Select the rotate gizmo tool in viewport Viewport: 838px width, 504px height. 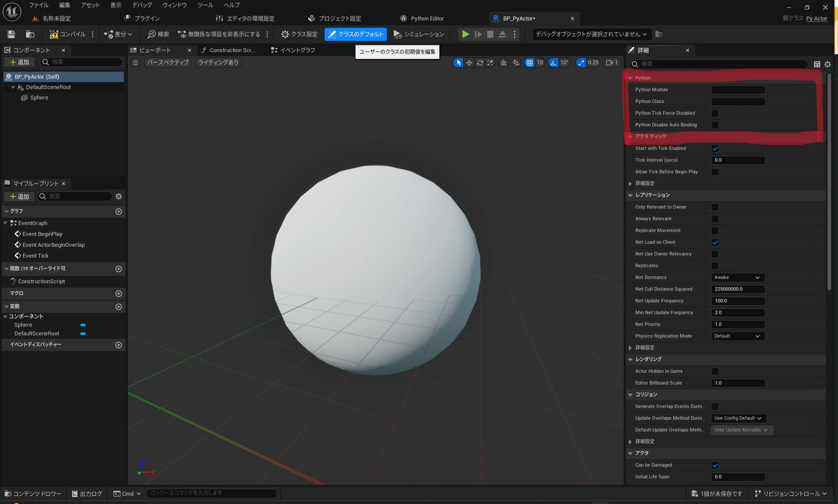(x=480, y=63)
